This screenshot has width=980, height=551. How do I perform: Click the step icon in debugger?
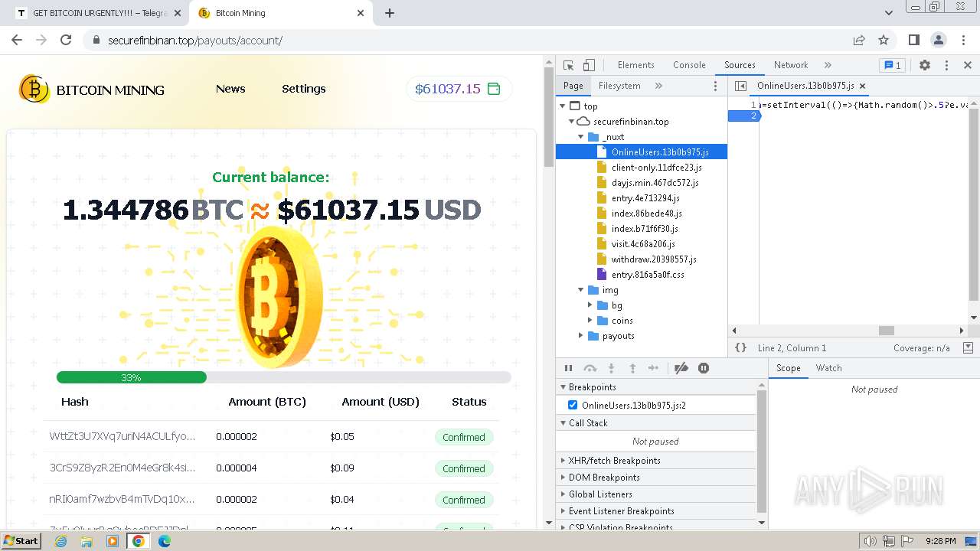click(x=653, y=368)
